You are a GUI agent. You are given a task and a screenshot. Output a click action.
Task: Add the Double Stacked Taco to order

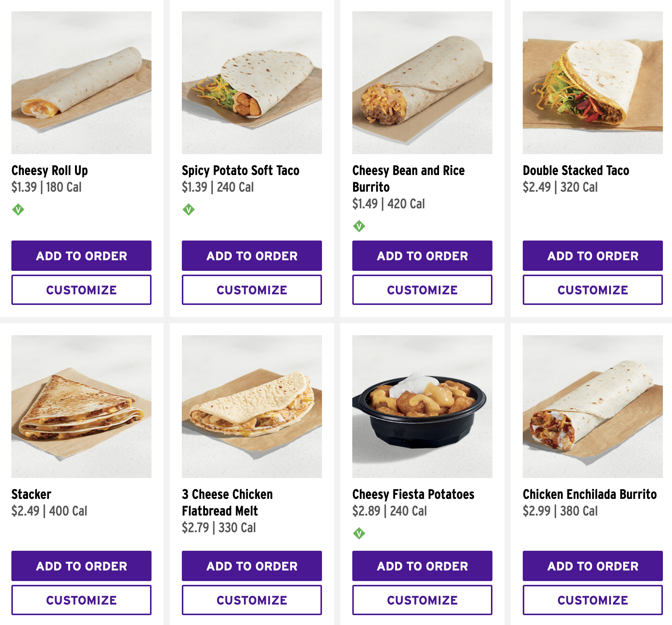[592, 256]
